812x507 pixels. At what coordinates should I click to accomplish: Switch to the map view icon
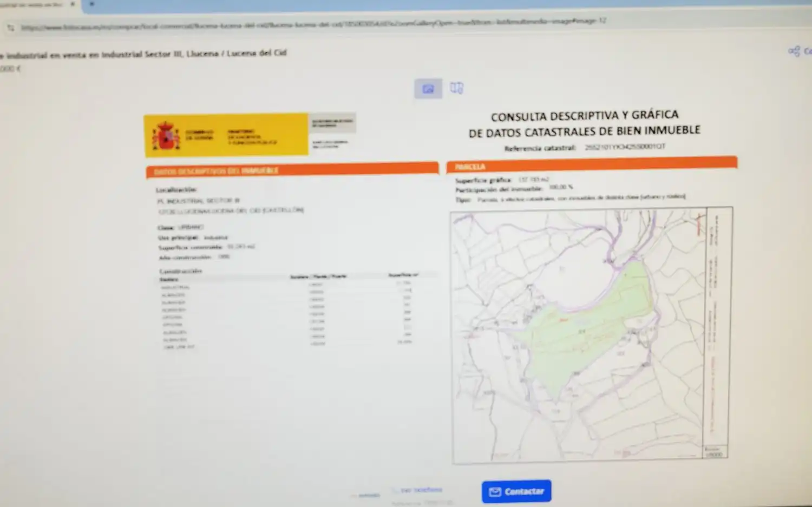click(x=456, y=88)
